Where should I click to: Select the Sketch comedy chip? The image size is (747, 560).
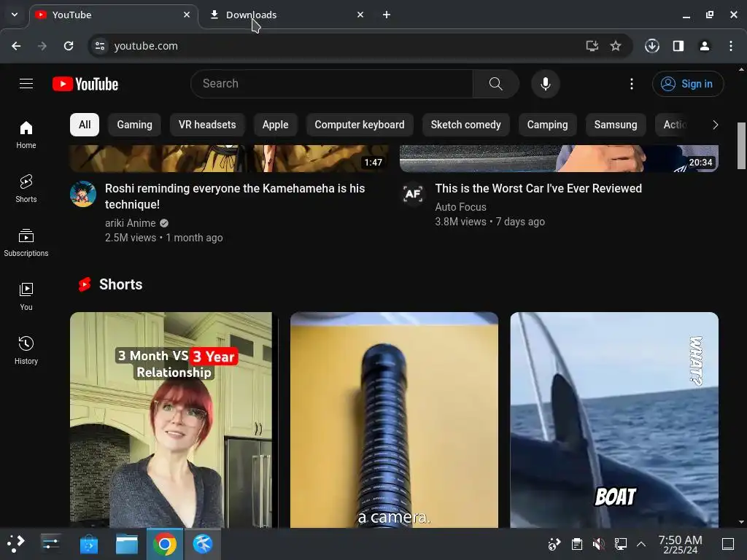click(x=466, y=125)
